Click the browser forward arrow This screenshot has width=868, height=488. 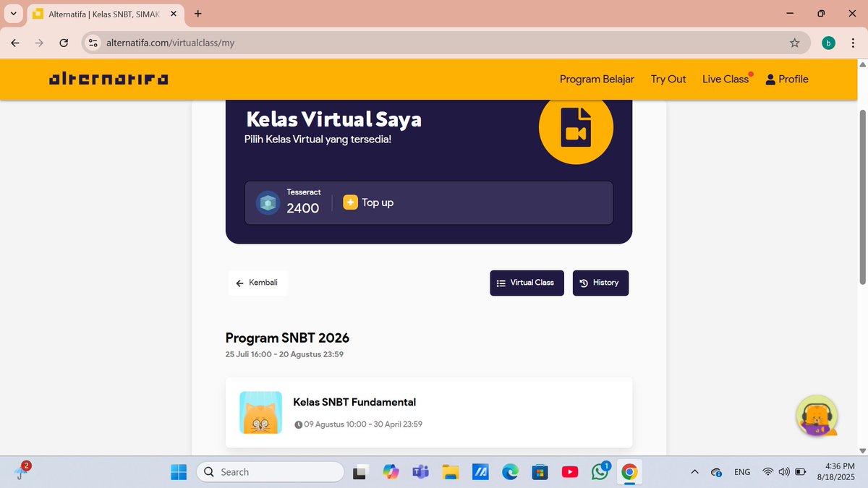pyautogui.click(x=40, y=43)
